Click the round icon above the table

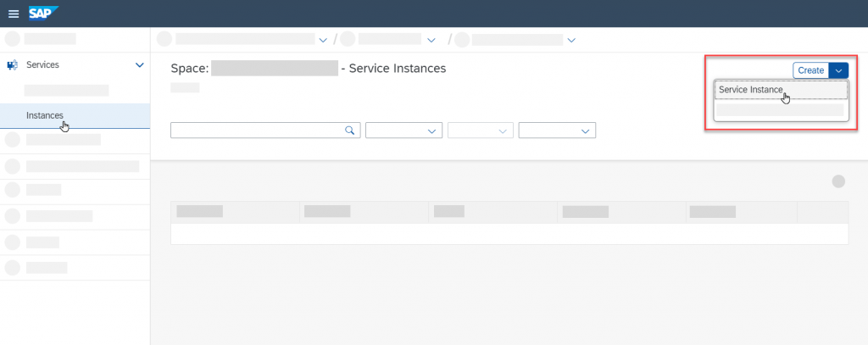838,181
